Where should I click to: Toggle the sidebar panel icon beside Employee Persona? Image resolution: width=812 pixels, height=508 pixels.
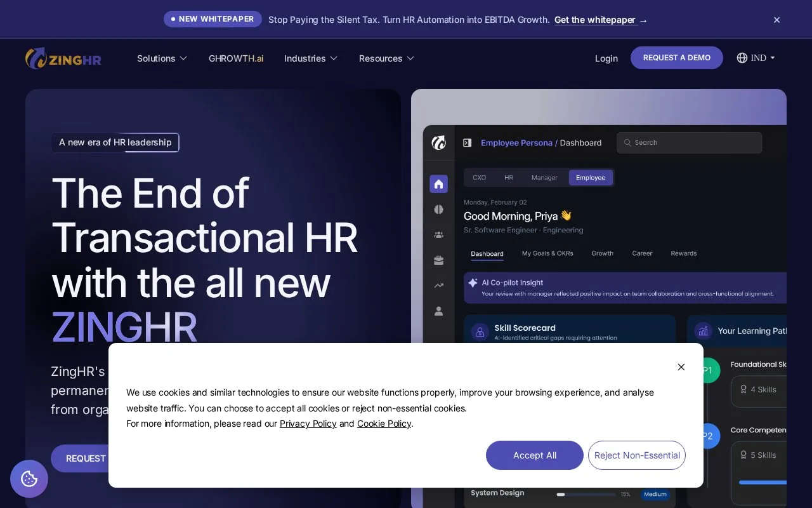click(468, 143)
